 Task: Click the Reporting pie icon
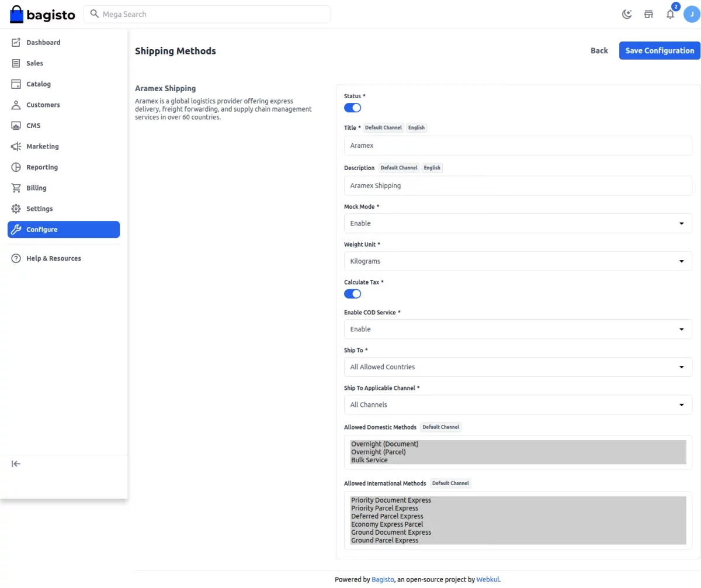[16, 167]
